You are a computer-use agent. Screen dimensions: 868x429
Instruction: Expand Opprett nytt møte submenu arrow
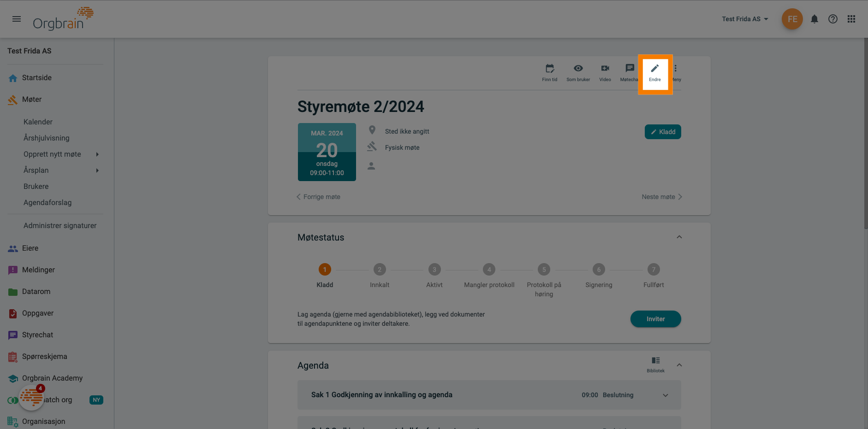[x=97, y=154]
